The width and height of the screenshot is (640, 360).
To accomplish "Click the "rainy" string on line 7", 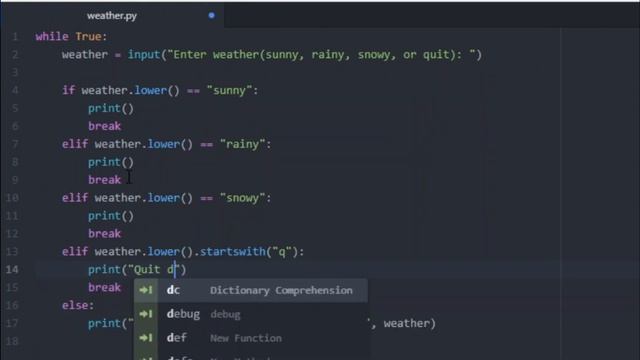I will [243, 144].
